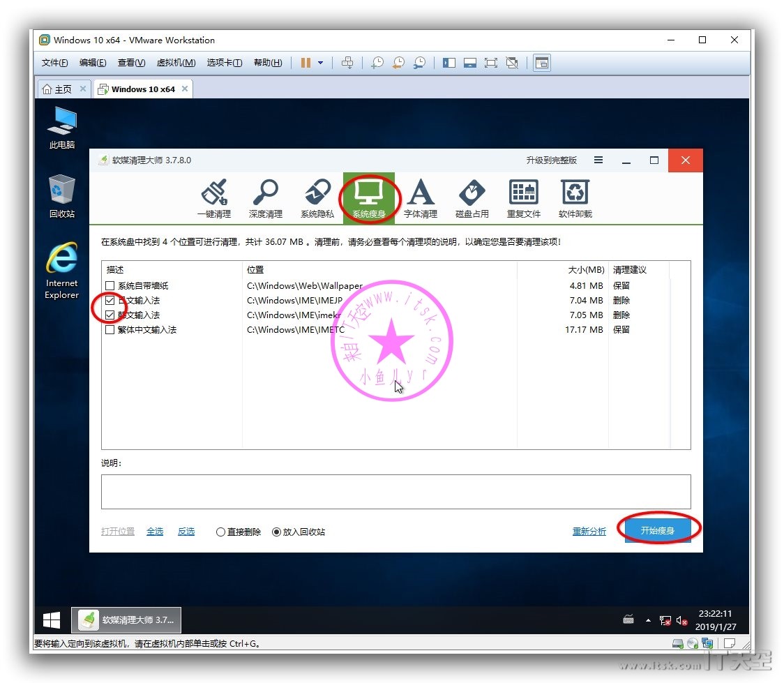Open the 系统隐私 privacy cleaner
This screenshot has height=683, width=784.
(317, 199)
